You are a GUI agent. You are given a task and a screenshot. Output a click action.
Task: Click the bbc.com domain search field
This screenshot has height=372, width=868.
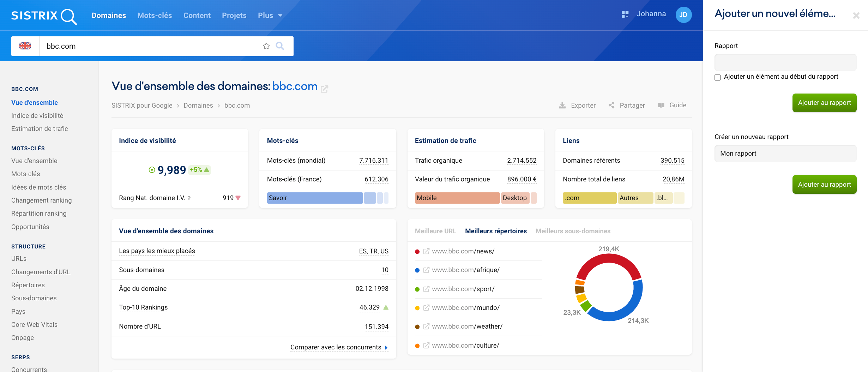pyautogui.click(x=152, y=46)
